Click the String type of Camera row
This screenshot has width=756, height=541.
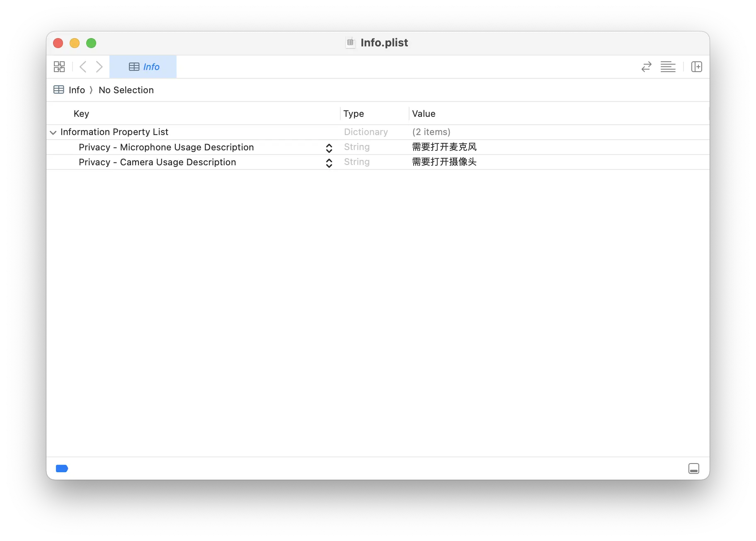click(357, 162)
